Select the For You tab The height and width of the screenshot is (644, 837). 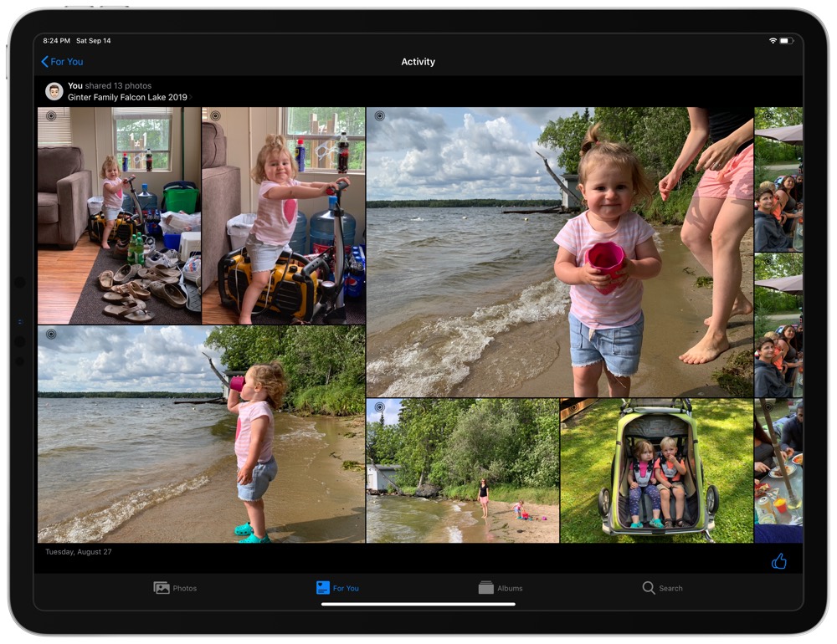coord(337,588)
